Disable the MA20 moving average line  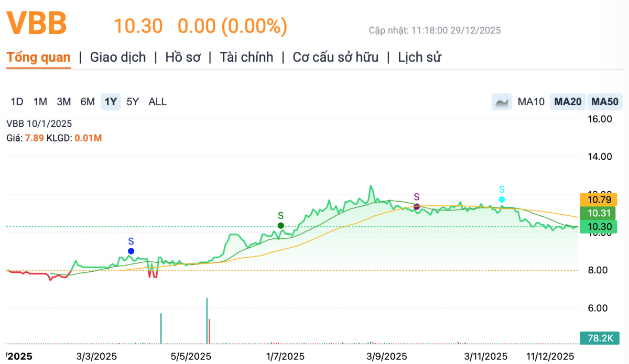568,102
